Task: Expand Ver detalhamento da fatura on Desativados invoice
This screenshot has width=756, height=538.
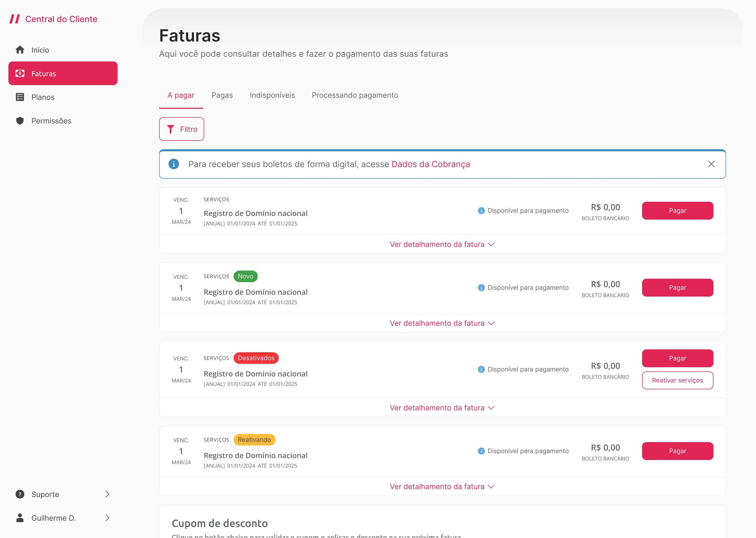Action: [x=442, y=408]
